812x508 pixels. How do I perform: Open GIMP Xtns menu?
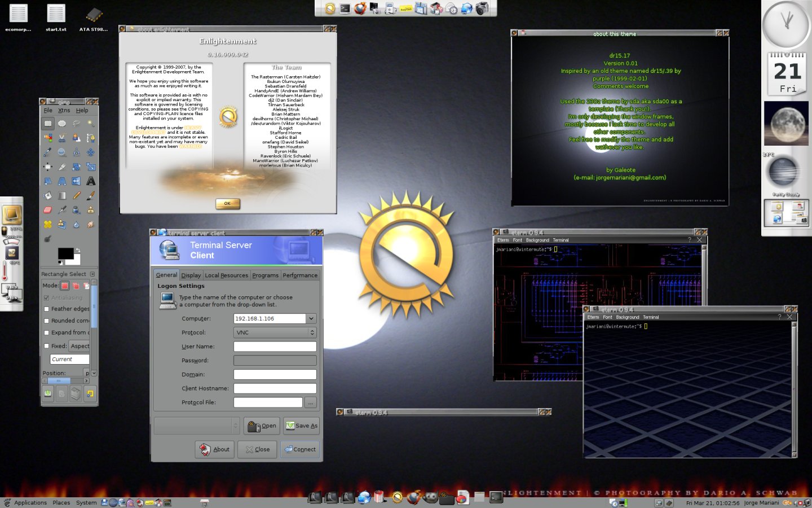(x=64, y=110)
